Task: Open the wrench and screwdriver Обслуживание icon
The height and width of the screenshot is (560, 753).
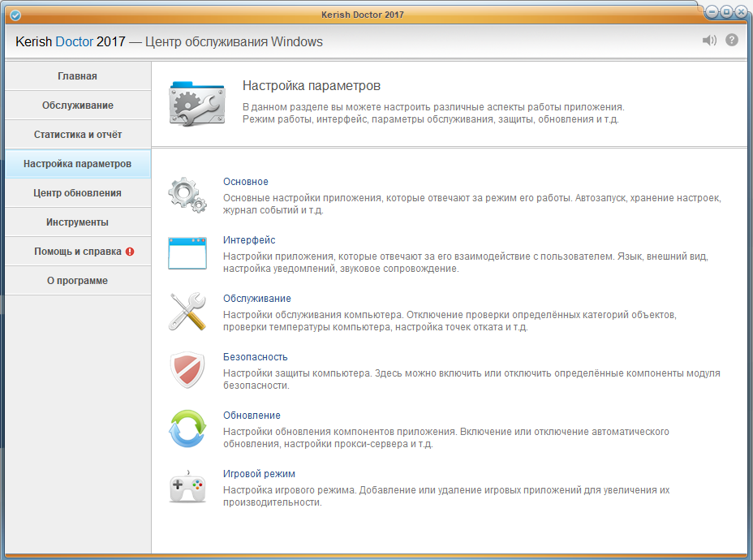Action: coord(187,312)
